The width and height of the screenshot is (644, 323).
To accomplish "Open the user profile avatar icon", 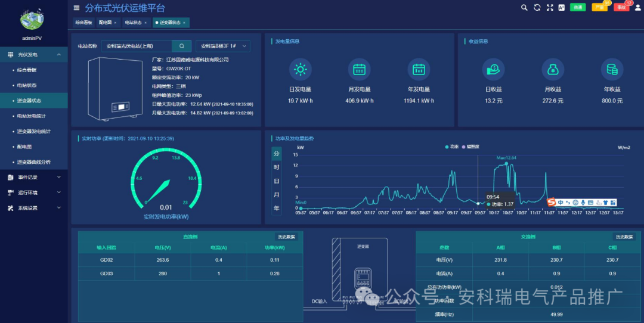I will pos(637,7).
